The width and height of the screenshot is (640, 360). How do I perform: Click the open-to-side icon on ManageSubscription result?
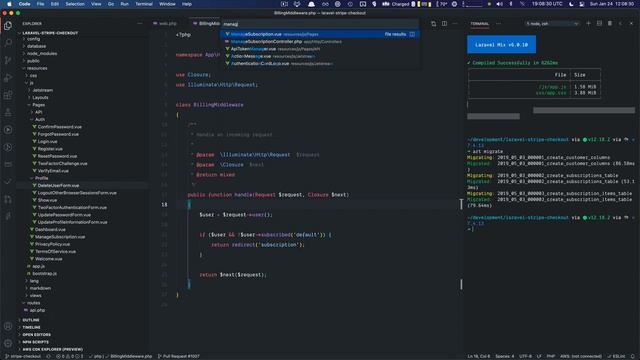(412, 34)
